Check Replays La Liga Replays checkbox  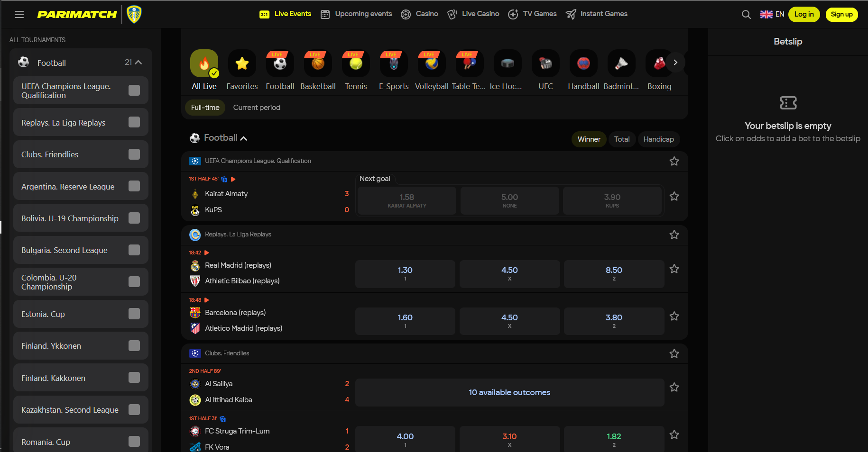coord(134,122)
